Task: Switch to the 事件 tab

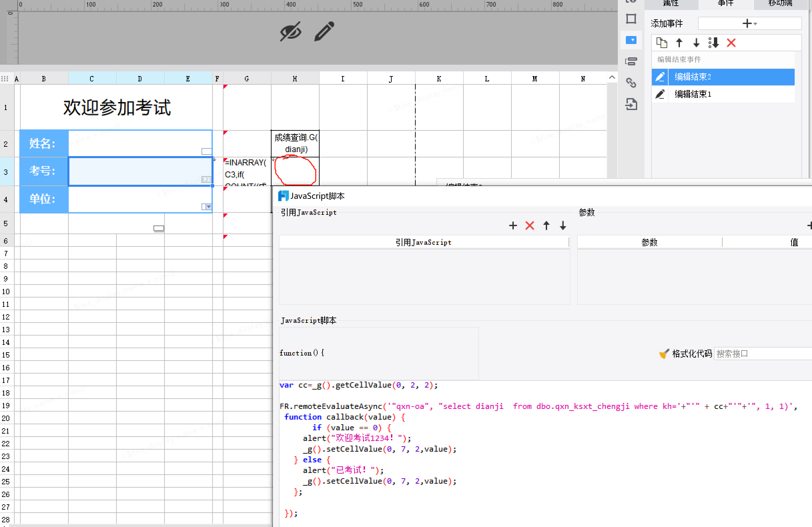Action: (726, 3)
